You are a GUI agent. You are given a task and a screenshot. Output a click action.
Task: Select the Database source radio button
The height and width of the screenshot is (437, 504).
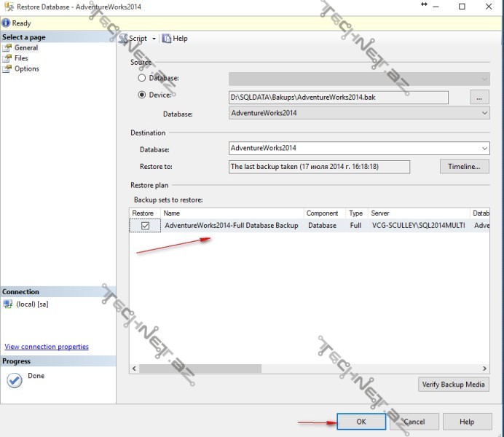point(142,78)
